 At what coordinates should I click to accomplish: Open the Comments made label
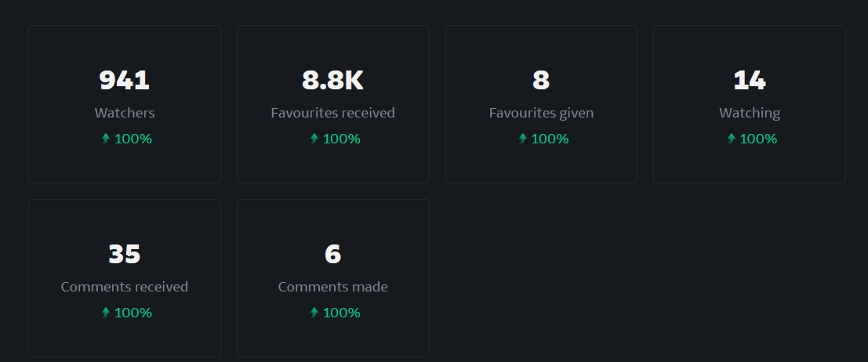(332, 287)
